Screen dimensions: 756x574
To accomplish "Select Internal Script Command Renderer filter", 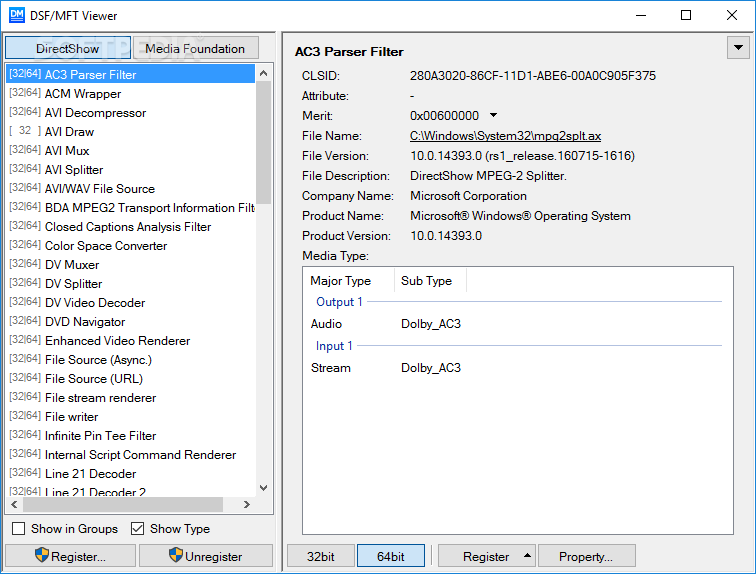I will click(130, 454).
